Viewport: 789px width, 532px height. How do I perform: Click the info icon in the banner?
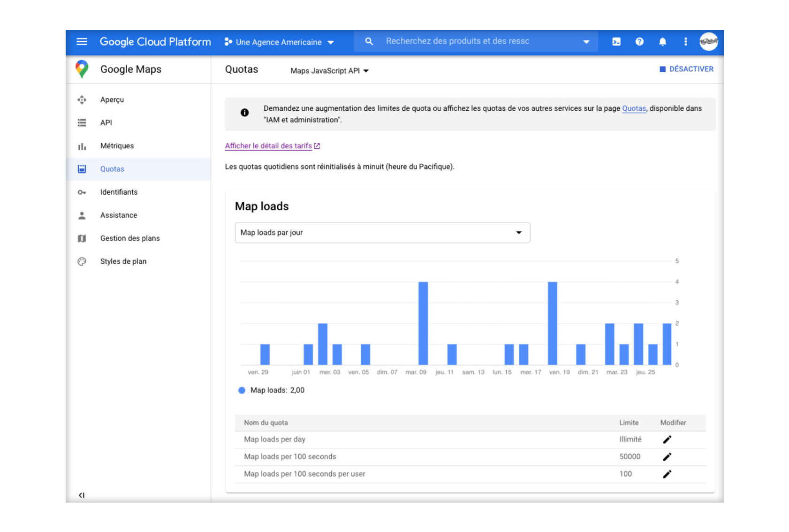pos(245,113)
